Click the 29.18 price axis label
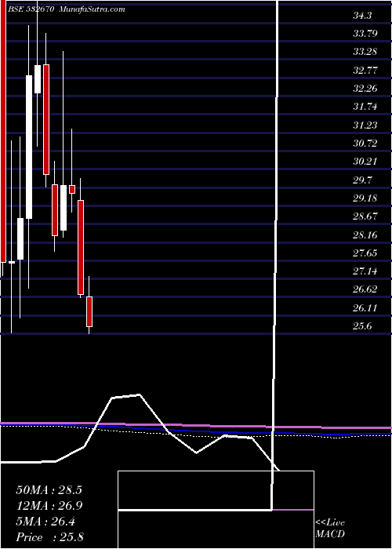This screenshot has height=549, width=392. point(365,198)
